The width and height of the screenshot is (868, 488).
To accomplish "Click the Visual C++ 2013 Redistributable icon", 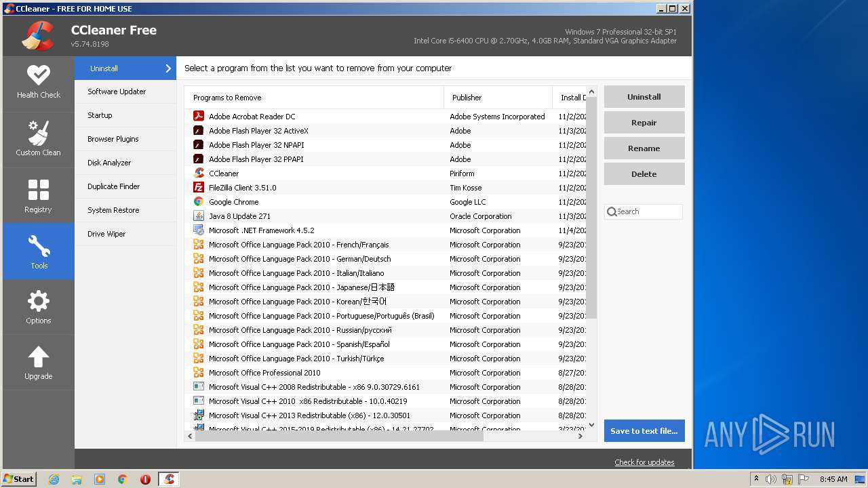I will 199,415.
